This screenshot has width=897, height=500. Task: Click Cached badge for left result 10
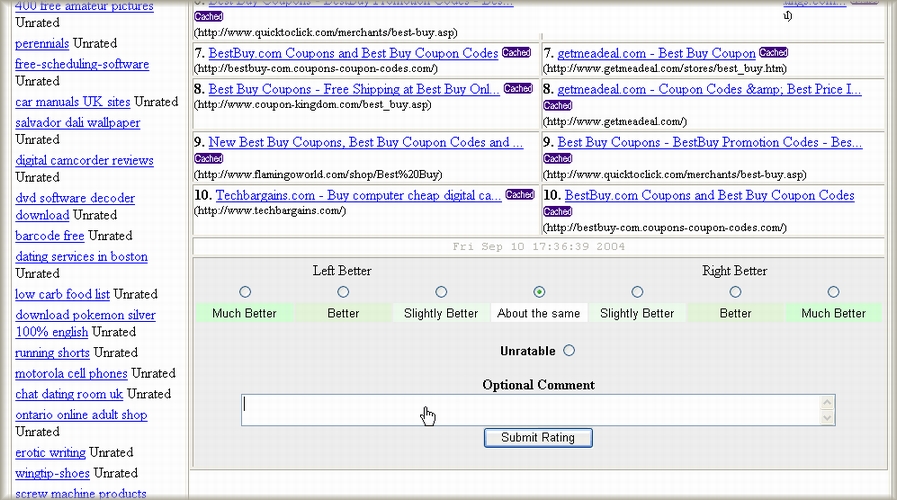(x=520, y=195)
